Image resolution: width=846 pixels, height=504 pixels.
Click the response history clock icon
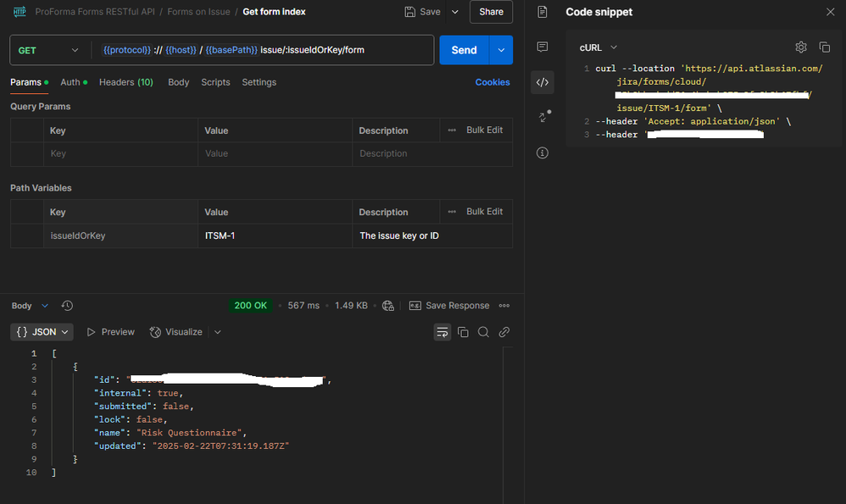[x=67, y=306]
